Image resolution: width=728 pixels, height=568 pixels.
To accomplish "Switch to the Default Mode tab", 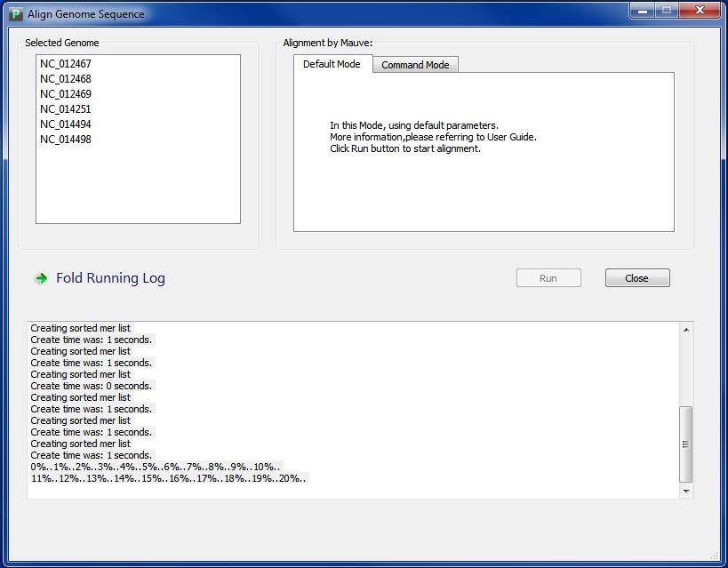I will pos(332,64).
